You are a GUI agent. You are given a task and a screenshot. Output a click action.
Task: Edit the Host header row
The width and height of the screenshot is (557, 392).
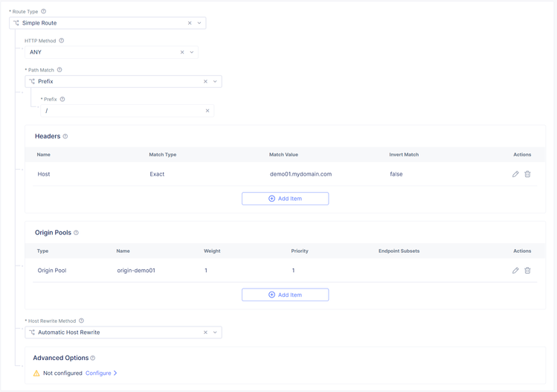tap(515, 174)
